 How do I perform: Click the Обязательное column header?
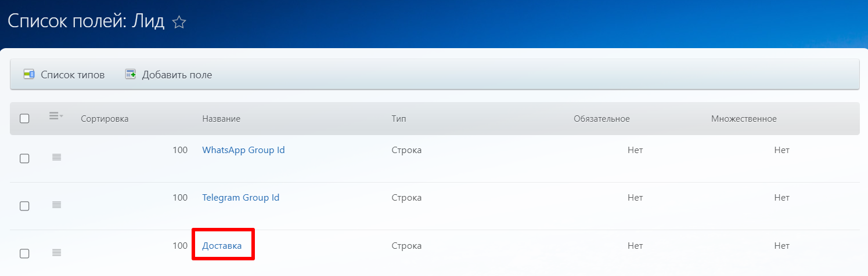[602, 119]
